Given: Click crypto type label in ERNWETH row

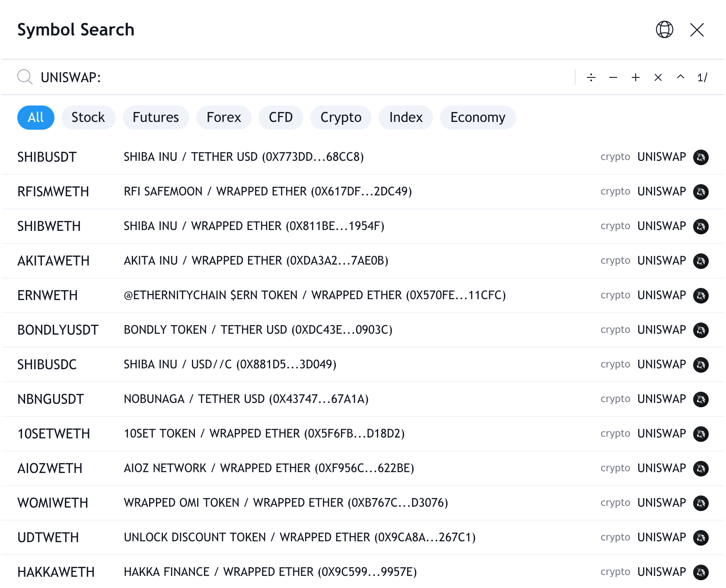Looking at the screenshot, I should point(615,295).
